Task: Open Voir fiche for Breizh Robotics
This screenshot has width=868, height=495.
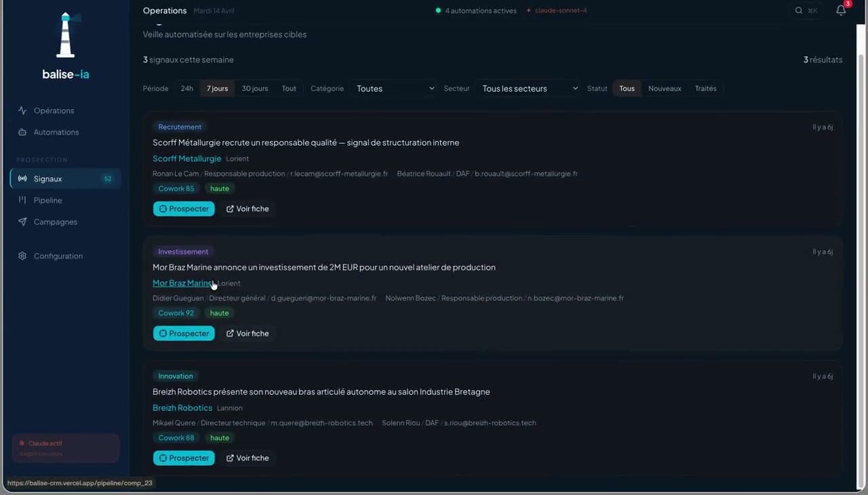Action: pyautogui.click(x=248, y=458)
